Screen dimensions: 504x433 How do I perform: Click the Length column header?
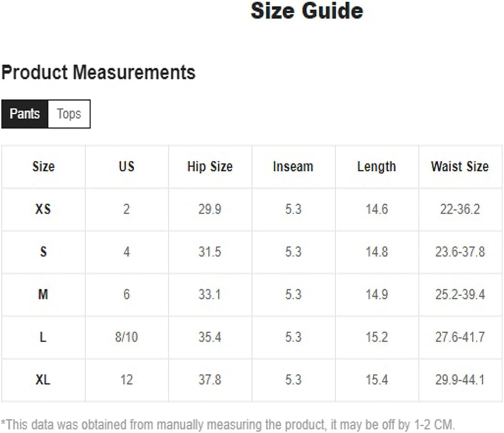coord(377,167)
